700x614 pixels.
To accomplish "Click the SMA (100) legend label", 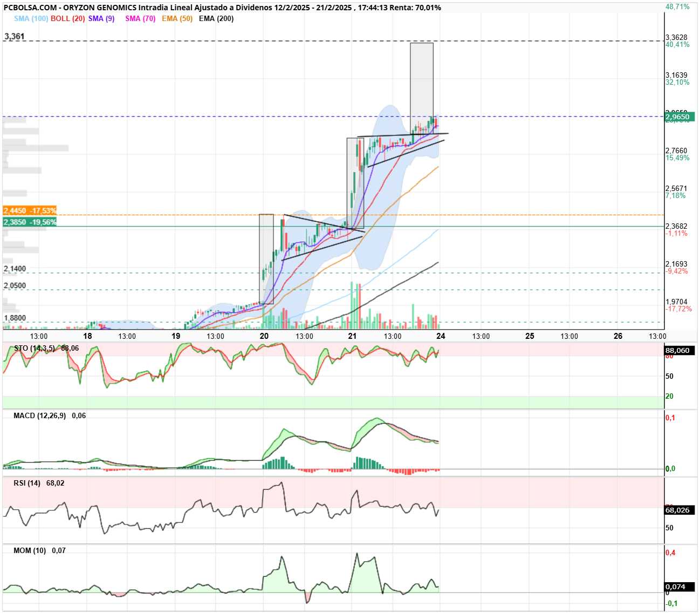I will point(31,18).
